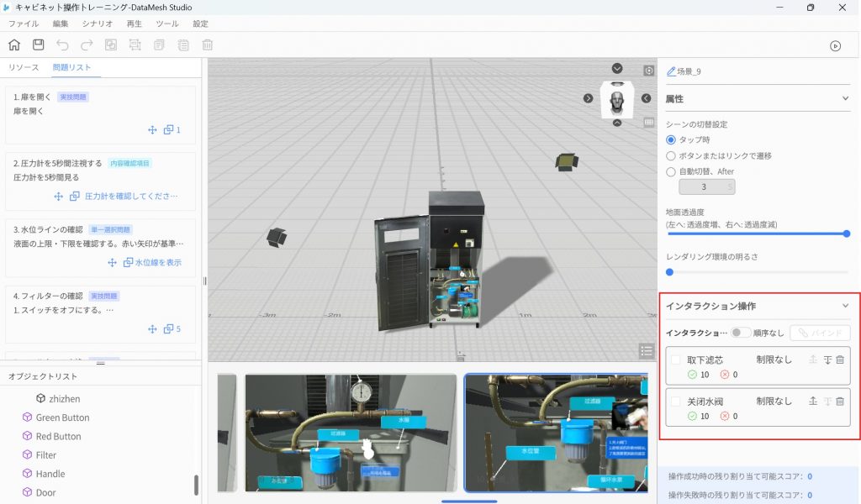Viewport: 861px width, 504px height.
Task: Delete the 取下滤芯 interaction with trash icon
Action: [840, 360]
